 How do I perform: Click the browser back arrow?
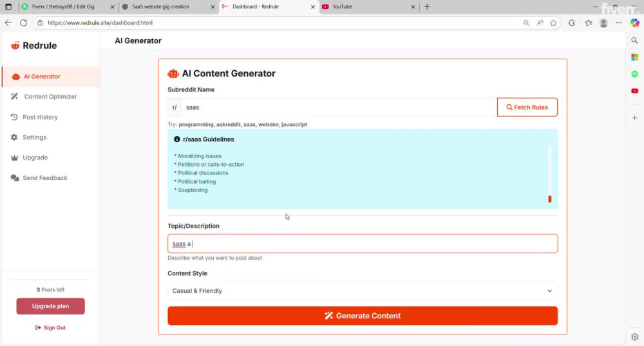[8, 23]
